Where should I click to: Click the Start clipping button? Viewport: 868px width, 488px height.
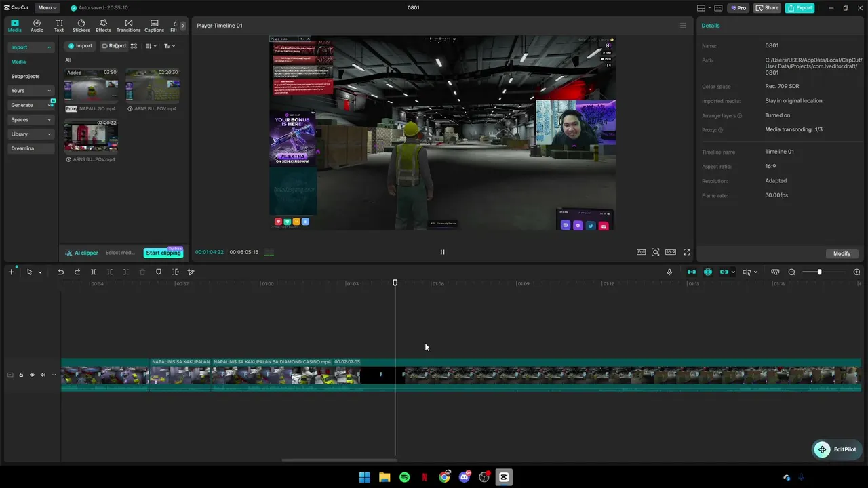click(163, 253)
